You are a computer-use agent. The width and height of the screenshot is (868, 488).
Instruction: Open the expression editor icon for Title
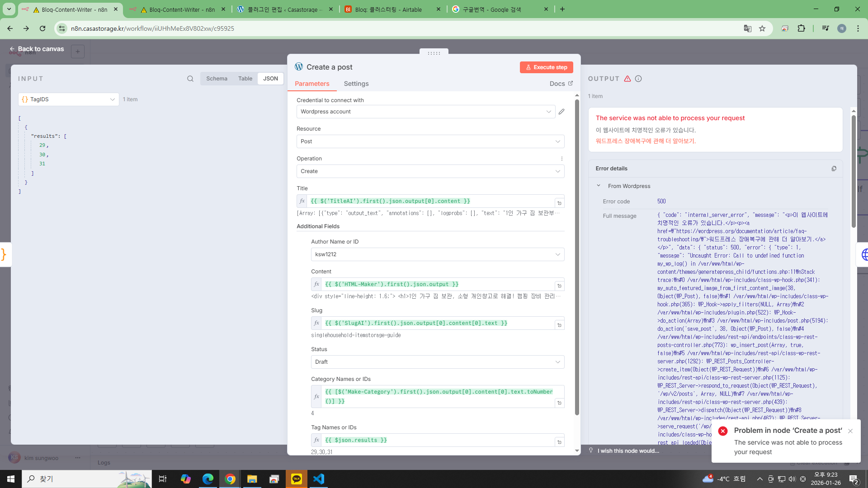(559, 203)
